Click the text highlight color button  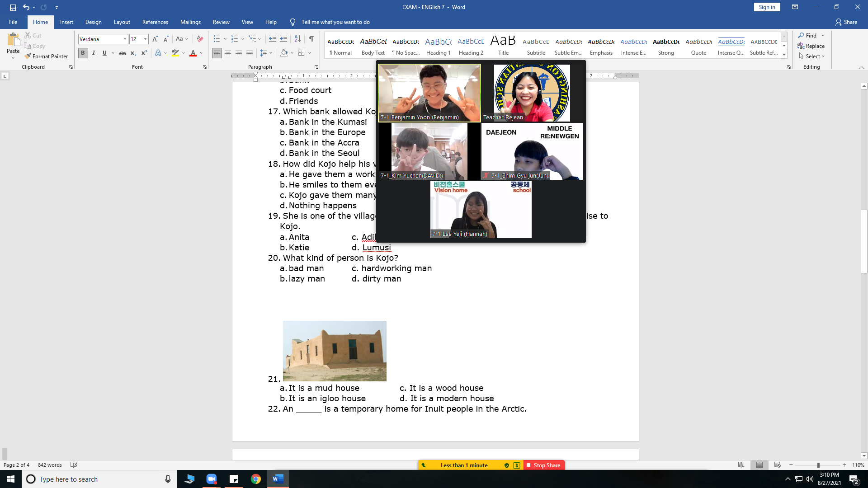point(175,53)
